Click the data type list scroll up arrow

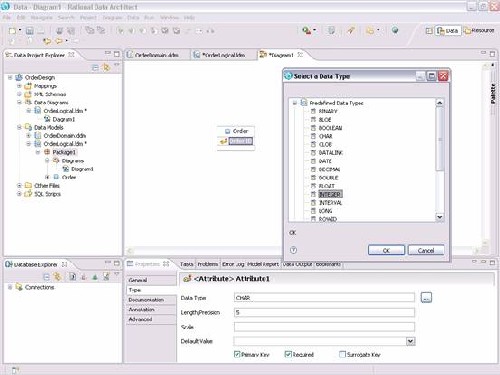[439, 103]
